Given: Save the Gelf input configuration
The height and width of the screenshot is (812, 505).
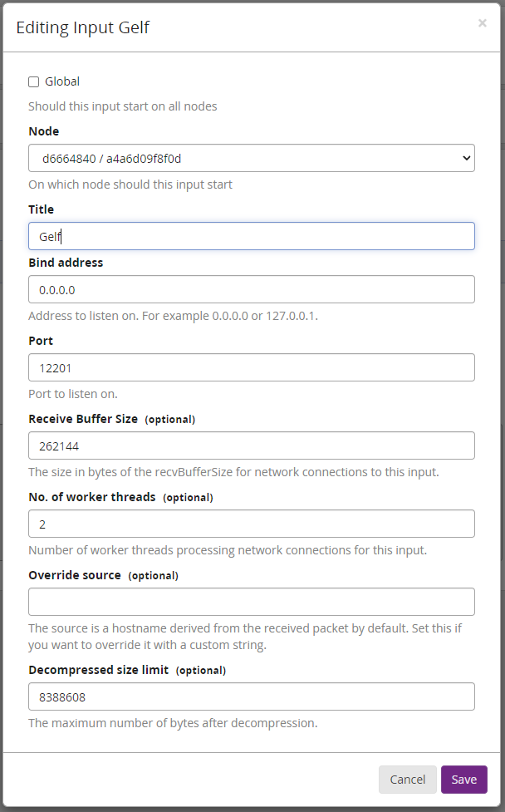Looking at the screenshot, I should [463, 780].
